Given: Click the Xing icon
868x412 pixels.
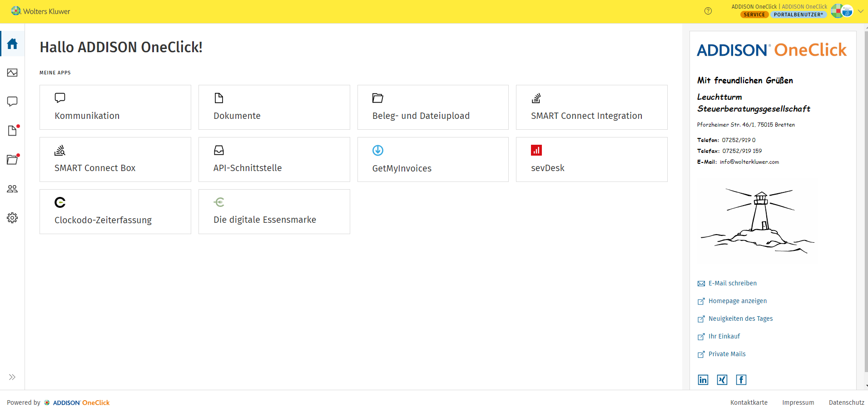Looking at the screenshot, I should pyautogui.click(x=722, y=380).
